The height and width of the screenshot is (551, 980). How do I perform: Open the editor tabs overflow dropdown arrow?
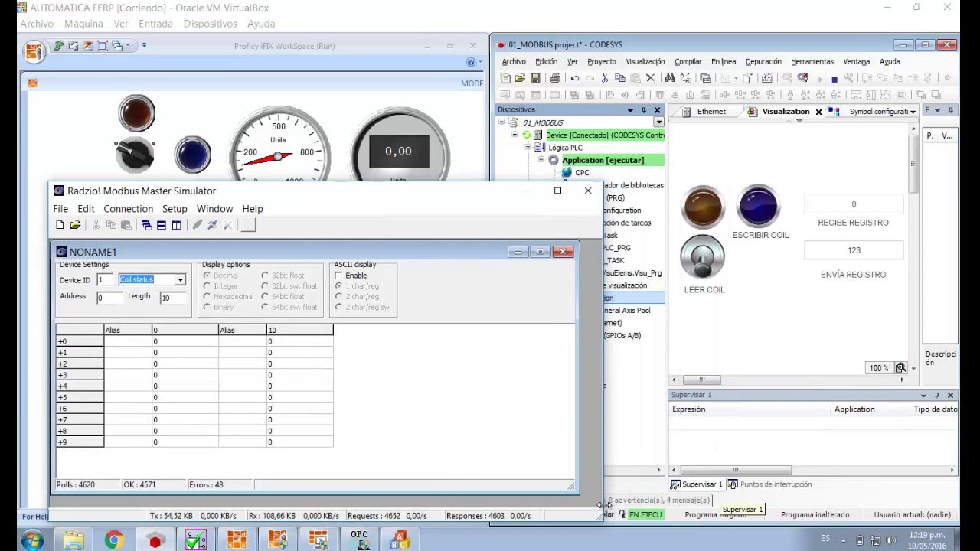tap(913, 112)
